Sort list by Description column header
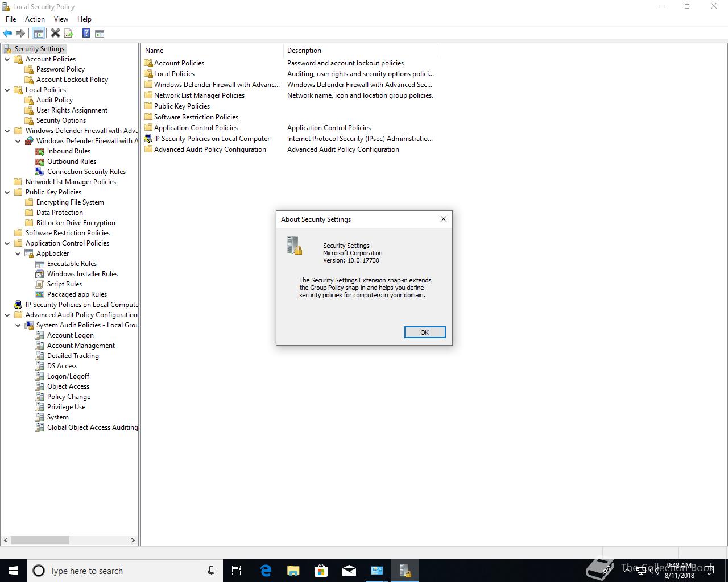 coord(360,51)
